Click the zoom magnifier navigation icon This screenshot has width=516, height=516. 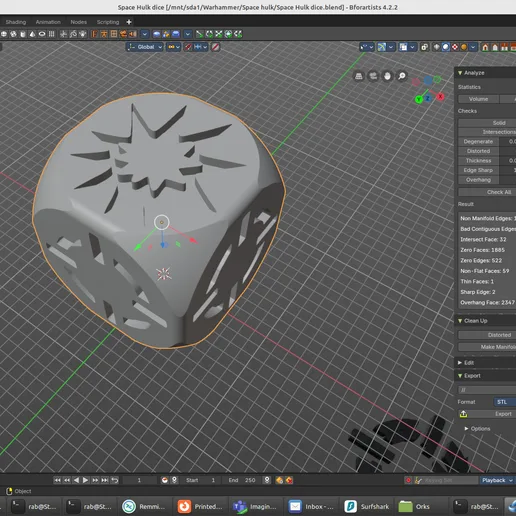(402, 76)
